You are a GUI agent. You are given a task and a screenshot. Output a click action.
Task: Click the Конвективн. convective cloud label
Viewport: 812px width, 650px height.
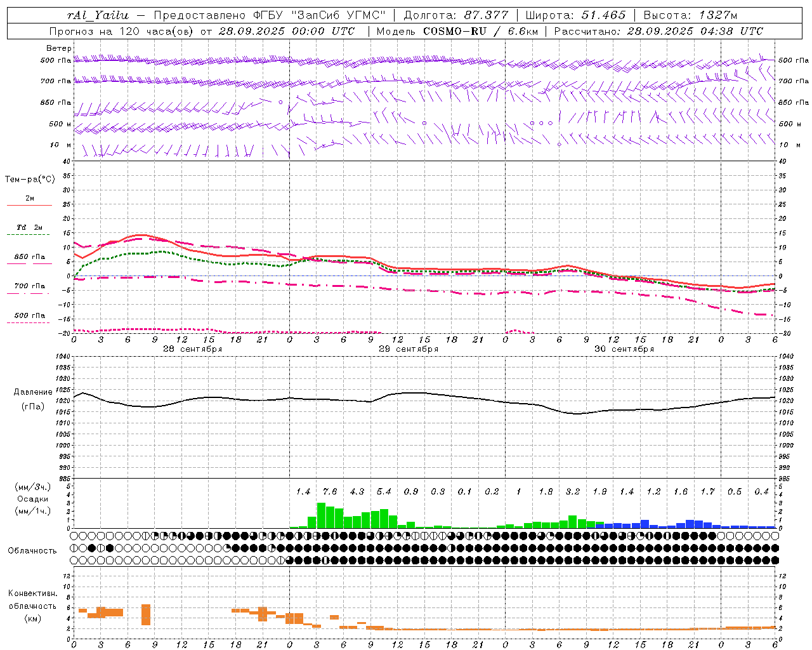tap(33, 594)
